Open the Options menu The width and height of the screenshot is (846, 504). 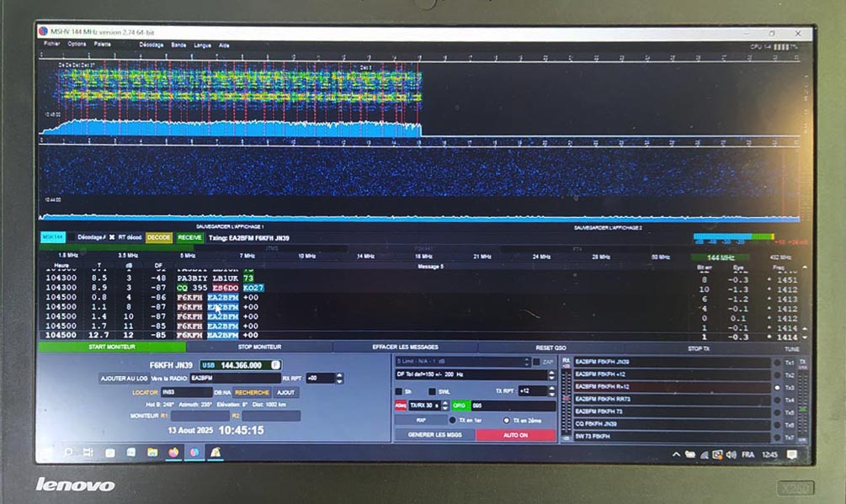click(x=77, y=44)
